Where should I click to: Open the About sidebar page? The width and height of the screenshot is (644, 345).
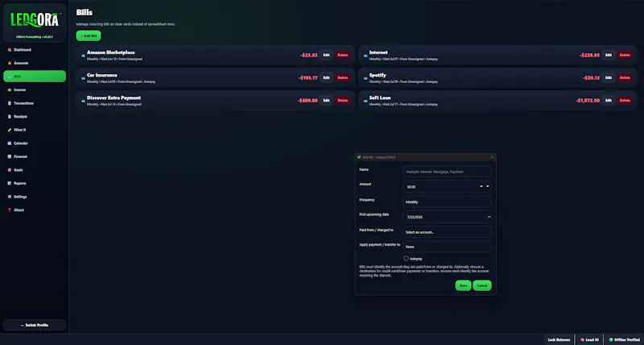click(x=35, y=210)
